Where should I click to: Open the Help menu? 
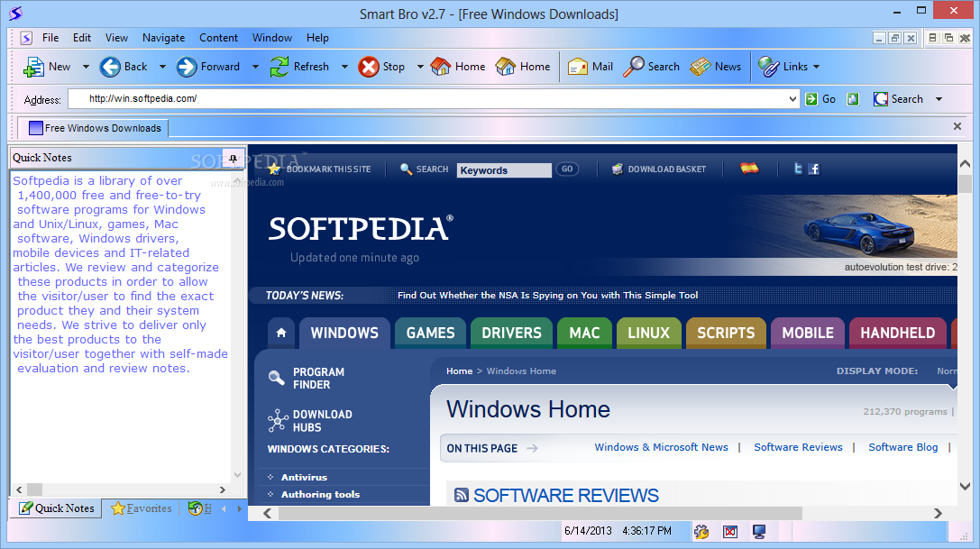pyautogui.click(x=317, y=38)
